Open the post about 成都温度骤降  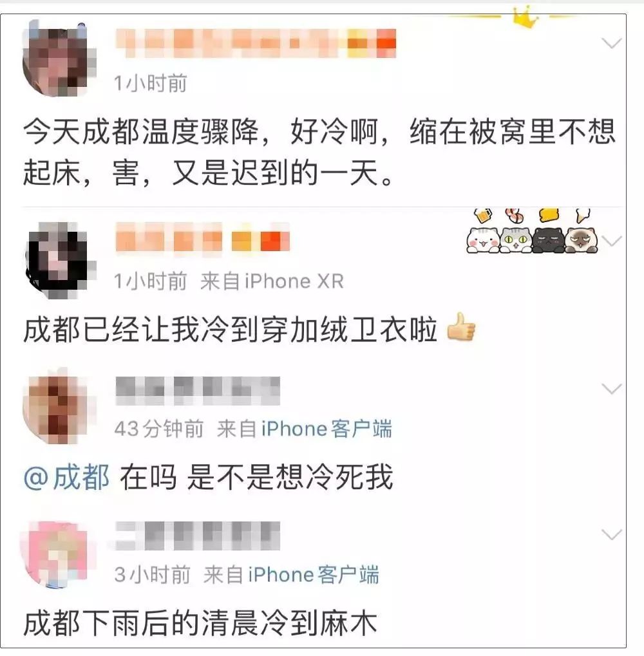click(x=319, y=152)
